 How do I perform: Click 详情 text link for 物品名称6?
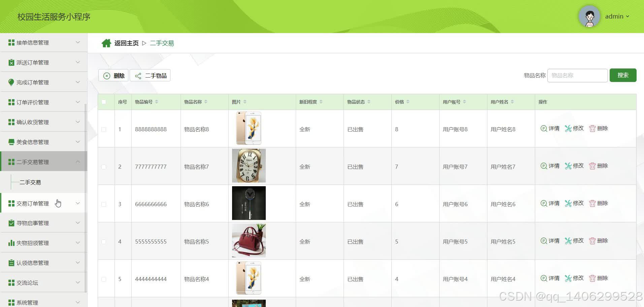554,203
